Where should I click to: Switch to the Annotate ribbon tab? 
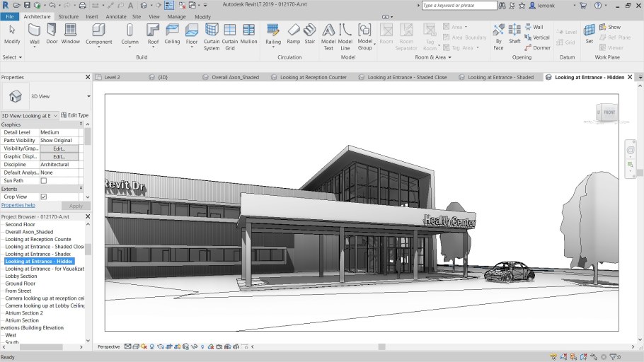[115, 16]
